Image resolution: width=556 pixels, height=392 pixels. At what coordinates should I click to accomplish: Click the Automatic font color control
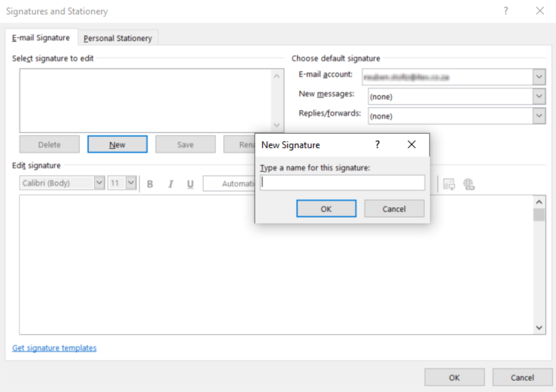point(235,184)
